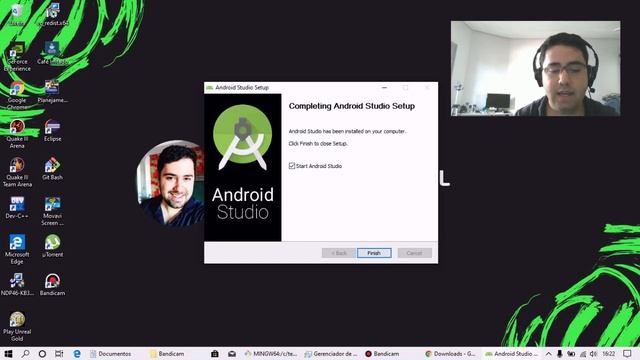640x360 pixels.
Task: Switch to Documentos taskbar window
Action: pos(111,354)
